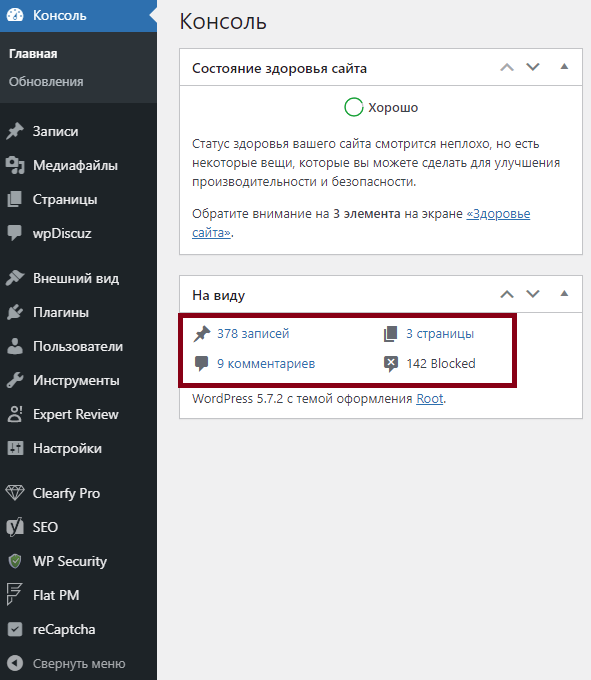Screen dimensions: 591x680
Task: Open the wpDiscuz comment bubble icon
Action: [15, 233]
